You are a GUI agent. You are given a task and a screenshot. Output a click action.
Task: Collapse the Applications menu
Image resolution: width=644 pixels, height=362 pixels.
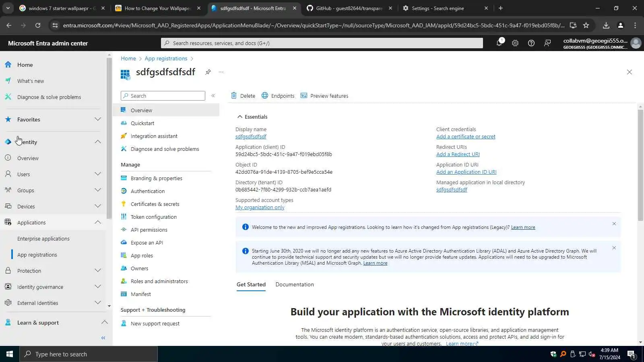click(x=98, y=222)
